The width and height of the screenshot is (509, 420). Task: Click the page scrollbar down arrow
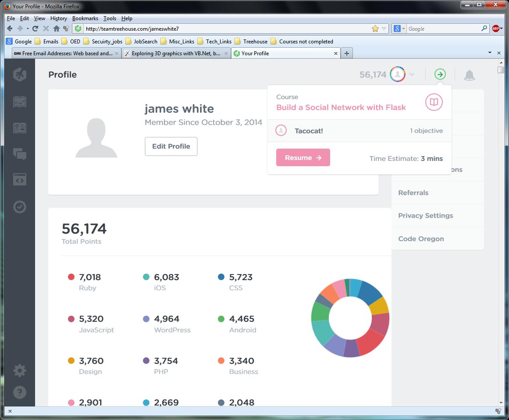501,403
